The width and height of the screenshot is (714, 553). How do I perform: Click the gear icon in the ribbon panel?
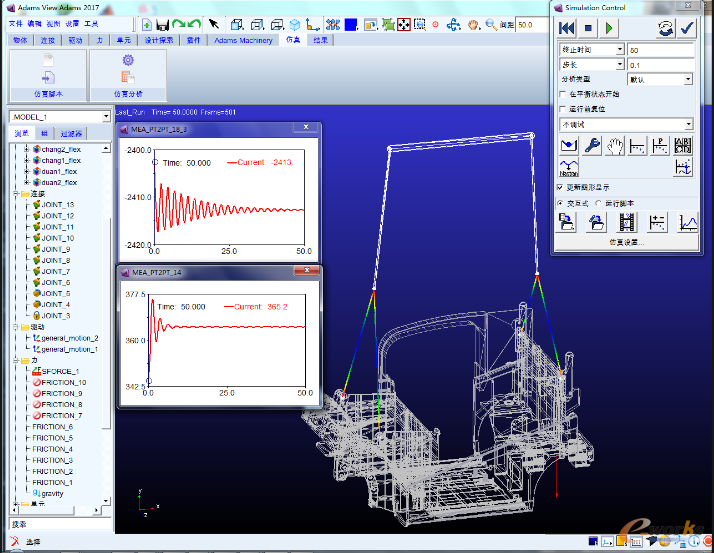tap(128, 60)
